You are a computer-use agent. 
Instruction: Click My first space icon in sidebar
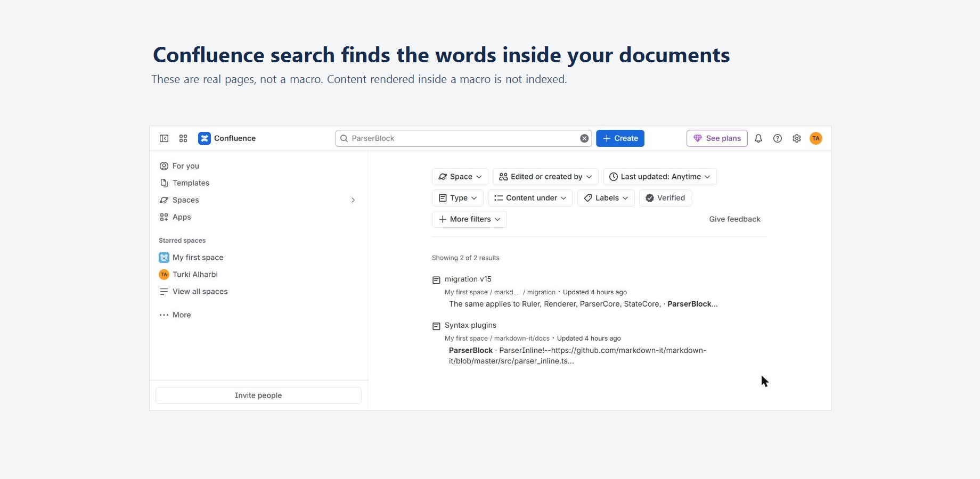(x=164, y=258)
